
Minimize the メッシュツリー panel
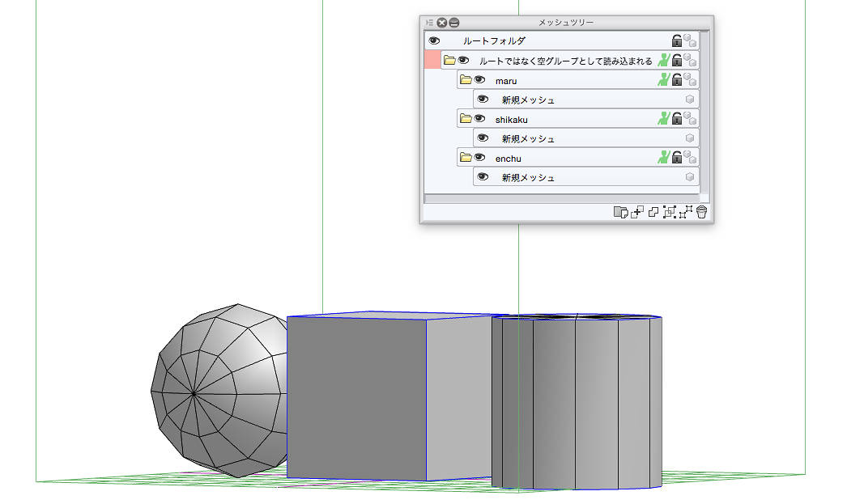[453, 23]
